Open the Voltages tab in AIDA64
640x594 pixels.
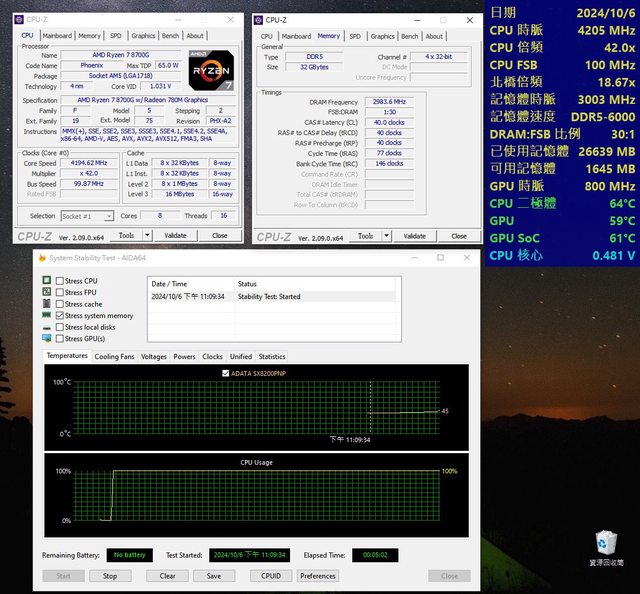[154, 356]
